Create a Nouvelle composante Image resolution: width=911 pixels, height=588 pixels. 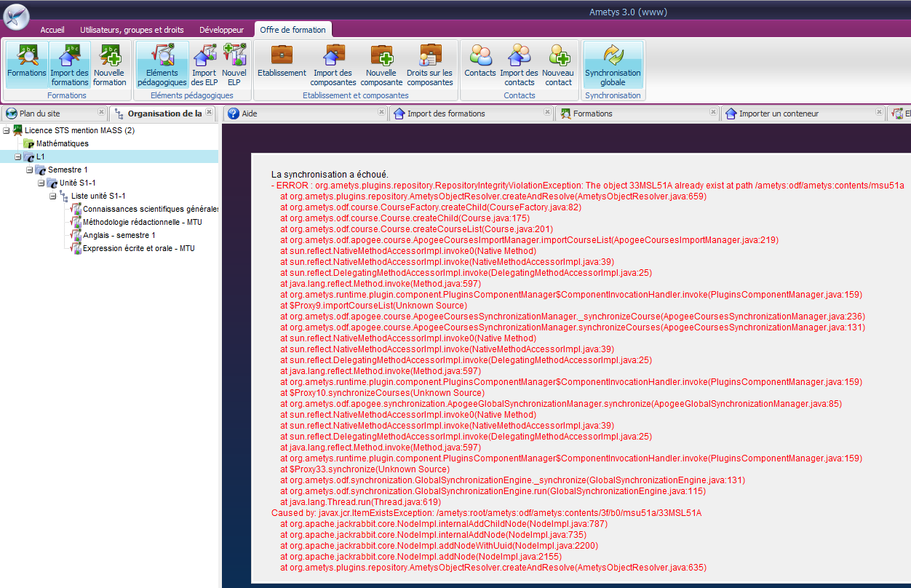click(x=381, y=64)
